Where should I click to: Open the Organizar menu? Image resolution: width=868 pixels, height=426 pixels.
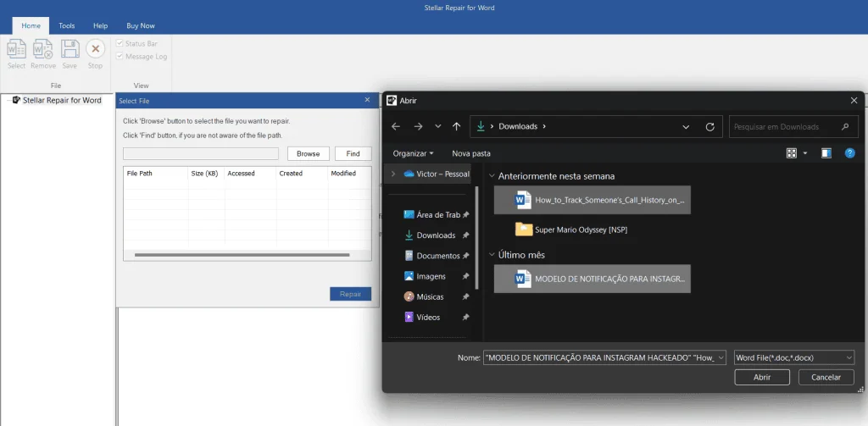[x=413, y=153]
